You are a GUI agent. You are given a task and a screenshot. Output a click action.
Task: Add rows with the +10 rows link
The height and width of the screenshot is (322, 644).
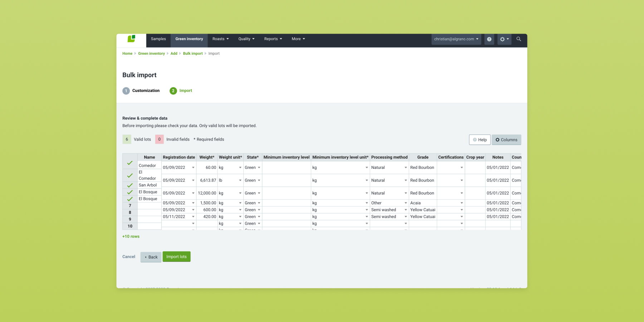pyautogui.click(x=131, y=236)
